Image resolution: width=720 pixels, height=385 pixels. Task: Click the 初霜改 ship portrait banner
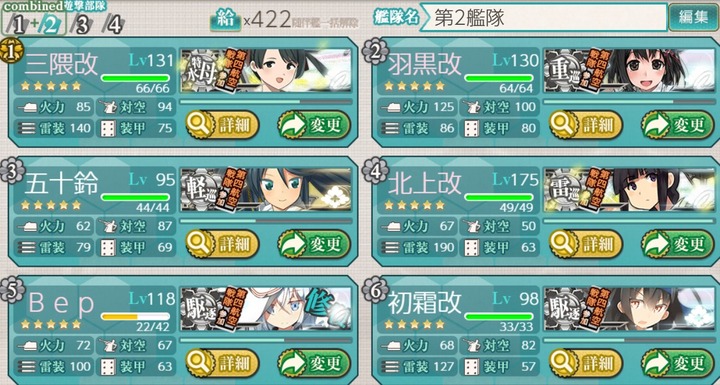629,308
